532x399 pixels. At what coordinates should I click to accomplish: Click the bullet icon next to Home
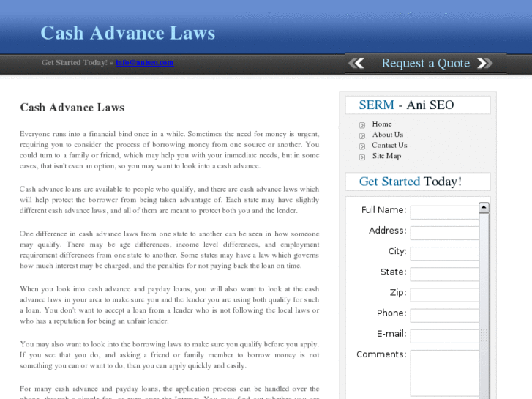[x=362, y=125]
